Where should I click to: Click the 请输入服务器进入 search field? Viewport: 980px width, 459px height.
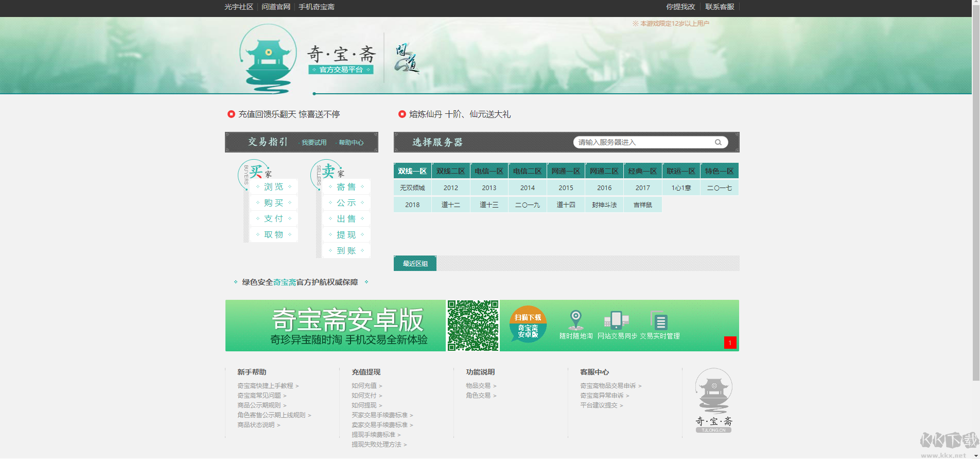[x=643, y=143]
